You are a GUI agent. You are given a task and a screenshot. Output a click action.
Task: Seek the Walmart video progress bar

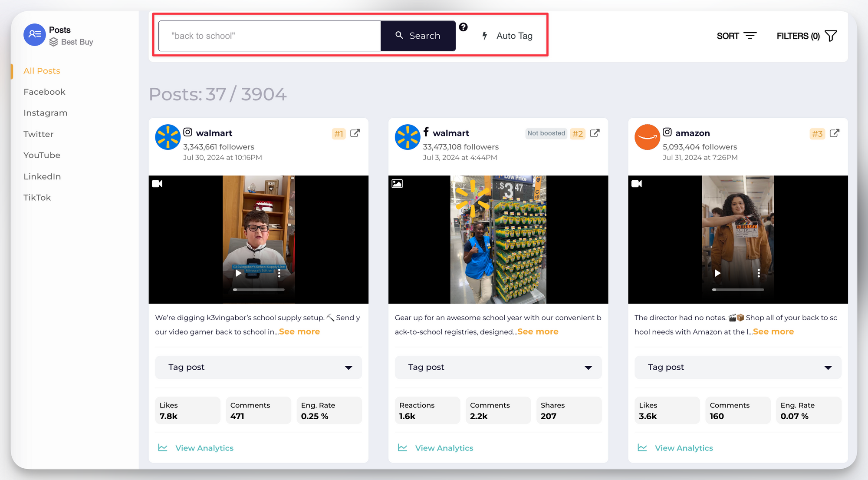click(x=259, y=289)
